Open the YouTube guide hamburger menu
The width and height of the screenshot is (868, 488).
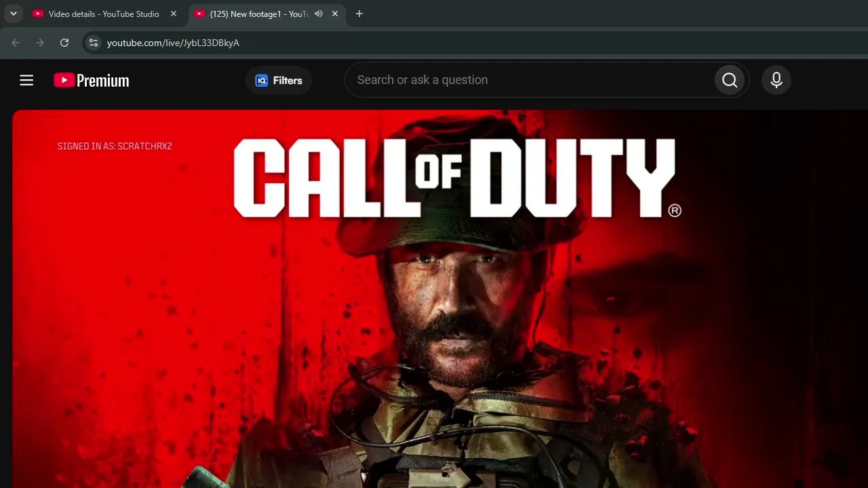pyautogui.click(x=26, y=80)
